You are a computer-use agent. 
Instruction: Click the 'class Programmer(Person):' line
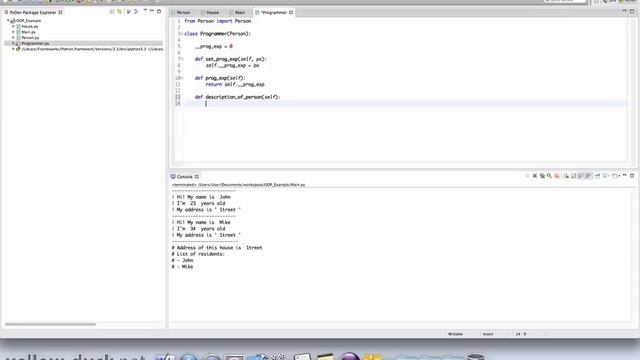click(x=218, y=33)
